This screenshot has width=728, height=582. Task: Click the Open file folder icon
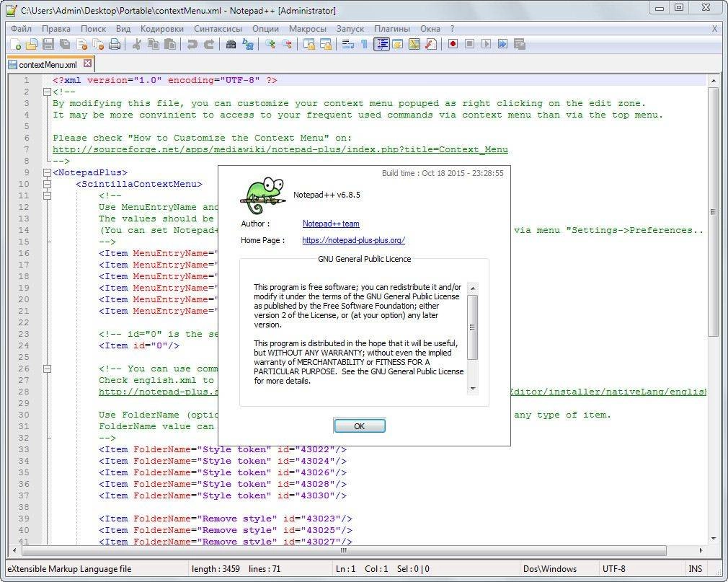(32, 44)
